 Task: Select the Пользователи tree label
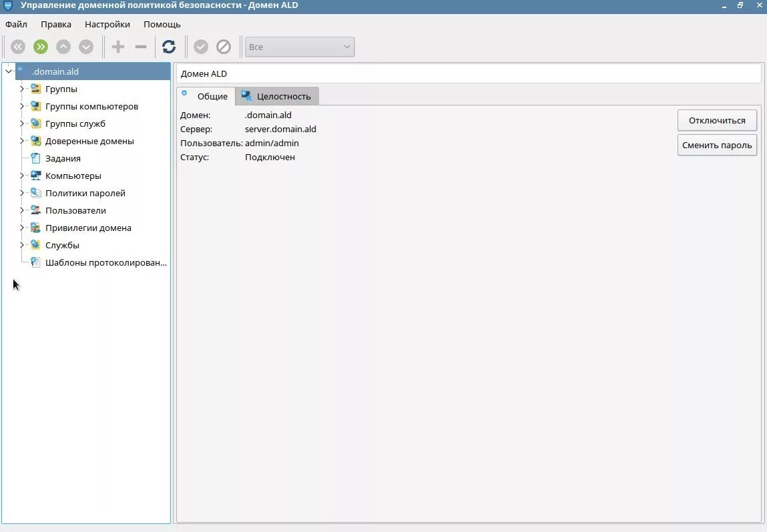coord(76,211)
